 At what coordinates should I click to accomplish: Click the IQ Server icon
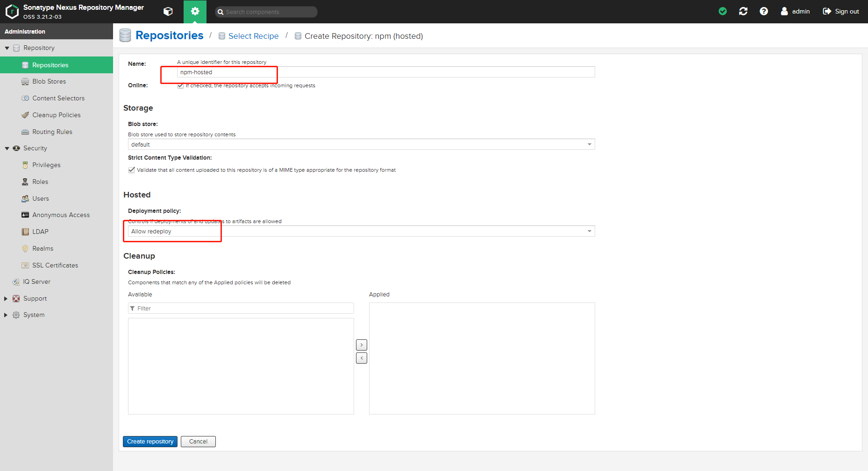[16, 282]
